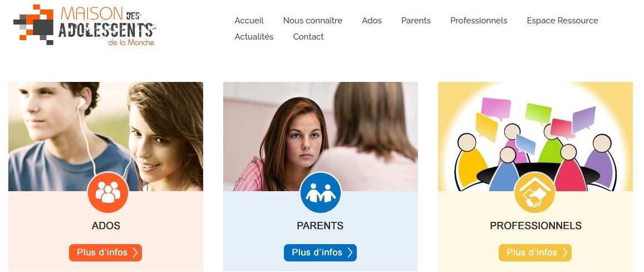644x272 pixels.
Task: Go to the Ados navigation link
Action: [372, 21]
